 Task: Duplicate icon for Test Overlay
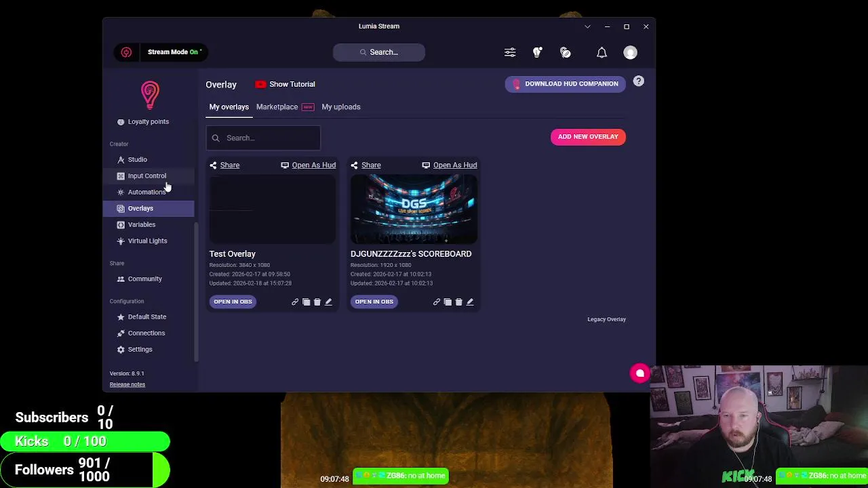pos(306,302)
